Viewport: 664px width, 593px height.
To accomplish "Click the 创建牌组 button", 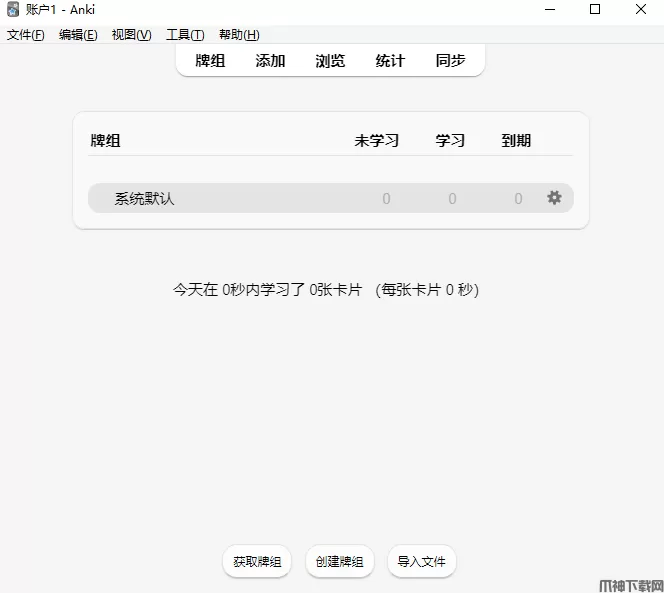I will point(340,562).
